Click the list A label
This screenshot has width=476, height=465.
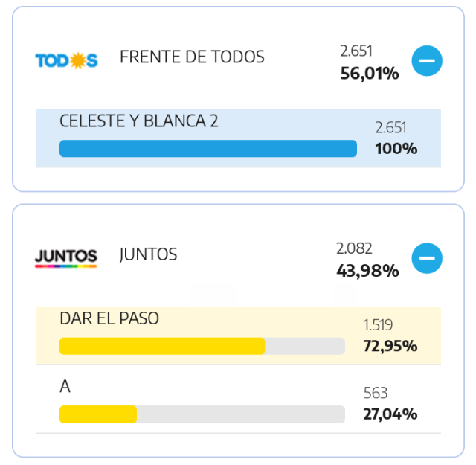(65, 386)
